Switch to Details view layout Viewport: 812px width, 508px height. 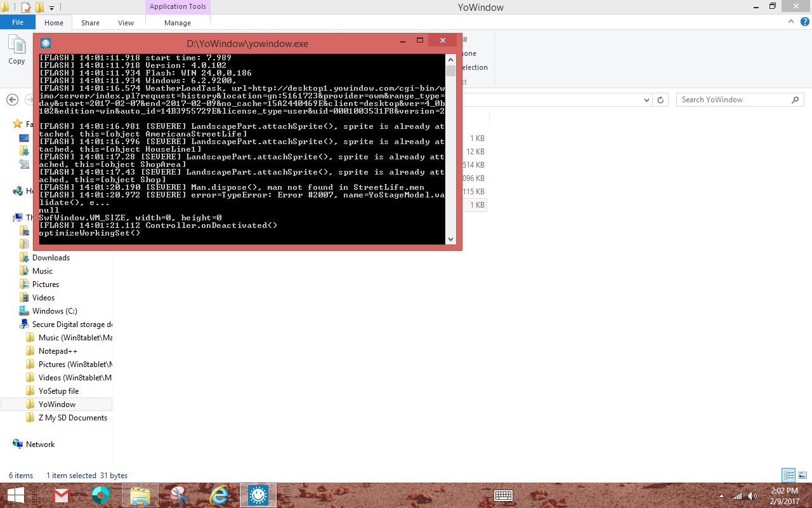coord(789,475)
